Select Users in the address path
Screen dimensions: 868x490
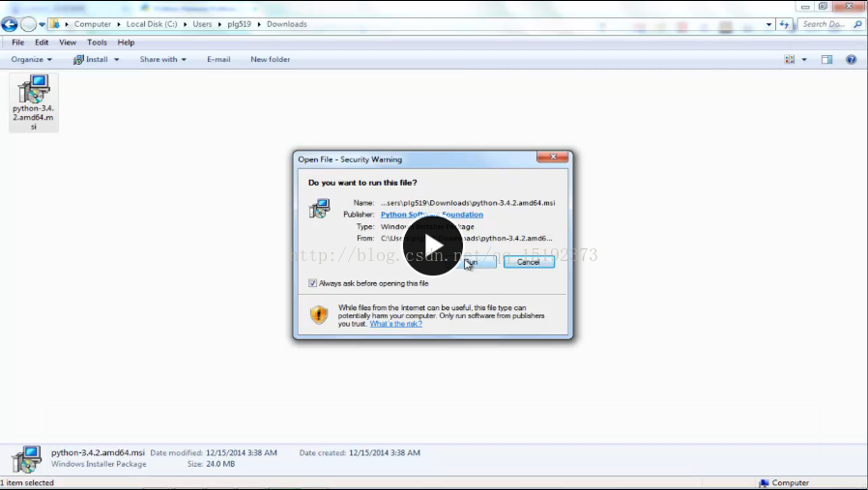point(202,24)
